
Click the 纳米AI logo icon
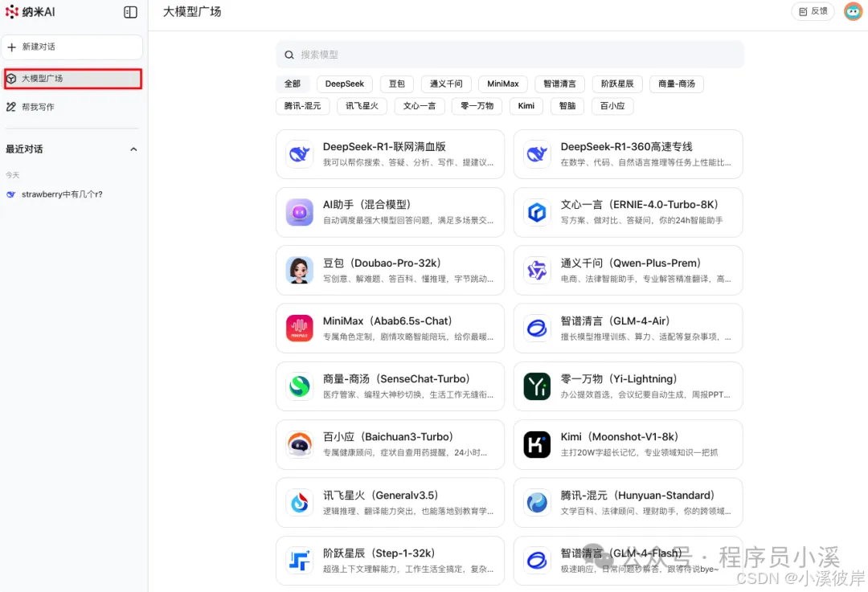[11, 11]
